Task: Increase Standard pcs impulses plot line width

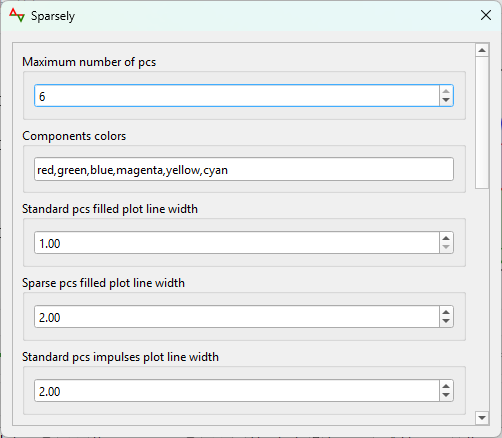Action: [x=446, y=386]
